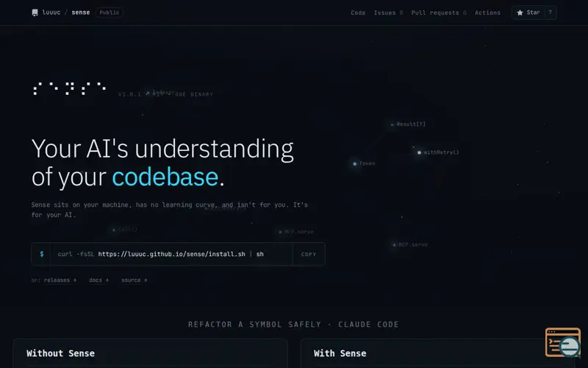Open the releases link
Screen dimensions: 588x368
pyautogui.click(x=60, y=280)
